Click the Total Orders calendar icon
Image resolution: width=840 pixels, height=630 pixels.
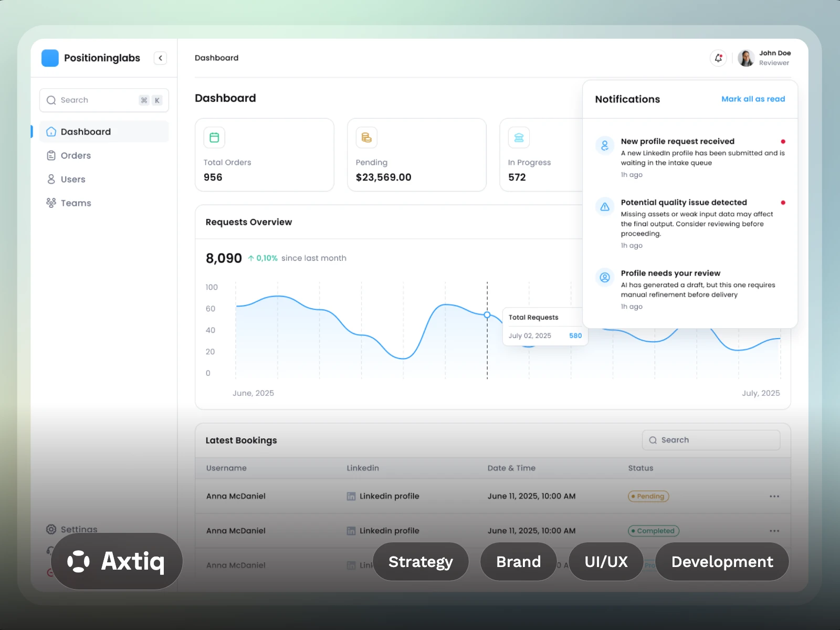click(214, 138)
